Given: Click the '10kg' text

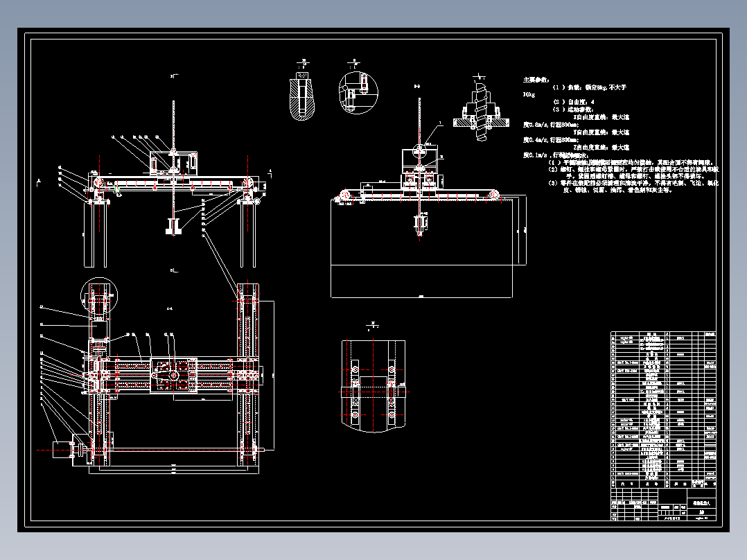Looking at the screenshot, I should 529,94.
